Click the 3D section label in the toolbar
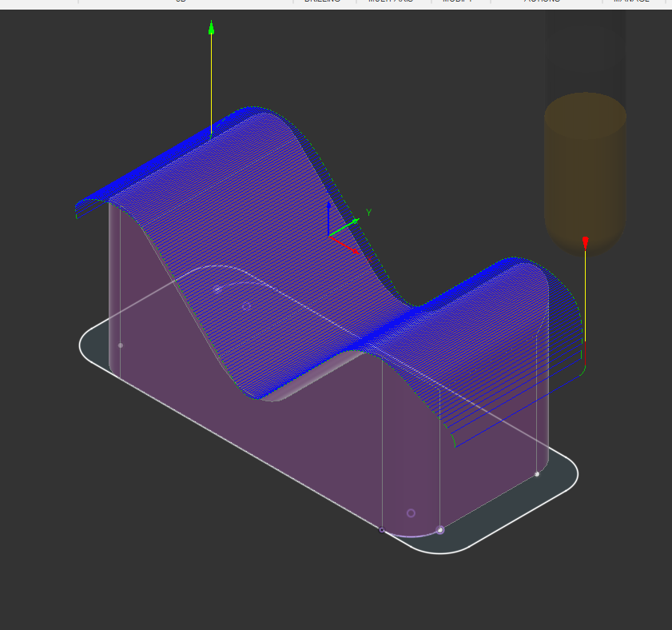Viewport: 672px width, 630px height. pyautogui.click(x=180, y=2)
